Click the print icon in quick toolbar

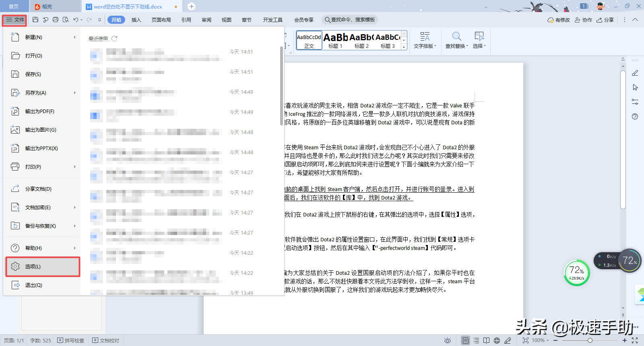pos(56,20)
